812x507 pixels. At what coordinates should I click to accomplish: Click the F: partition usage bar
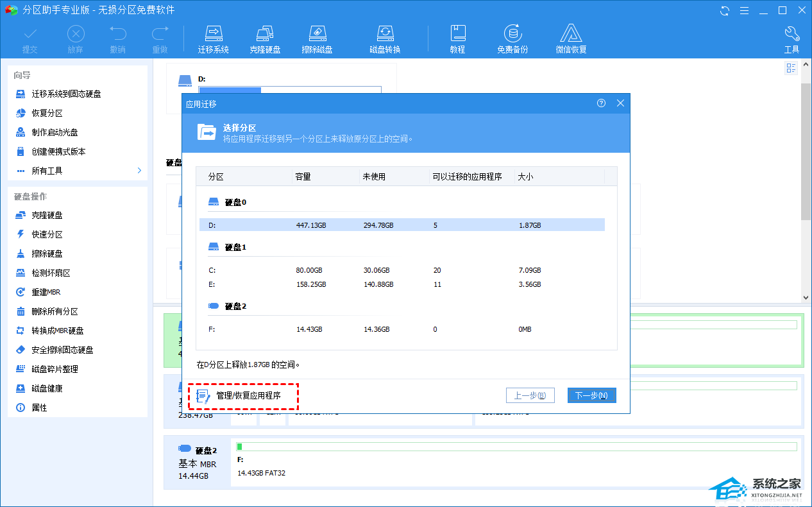(x=516, y=447)
